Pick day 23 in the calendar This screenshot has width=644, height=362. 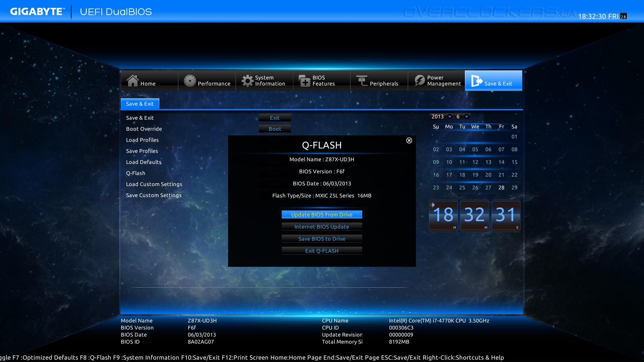pos(436,187)
